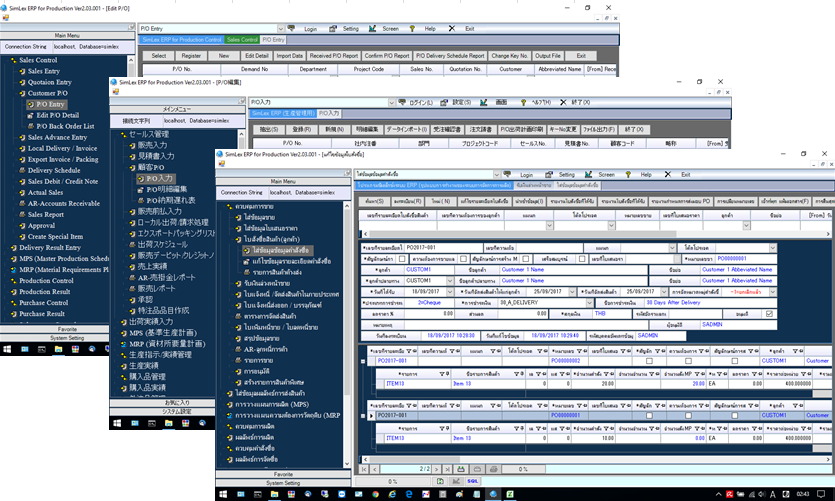Click green Excel export icon in status bar

(x=440, y=481)
